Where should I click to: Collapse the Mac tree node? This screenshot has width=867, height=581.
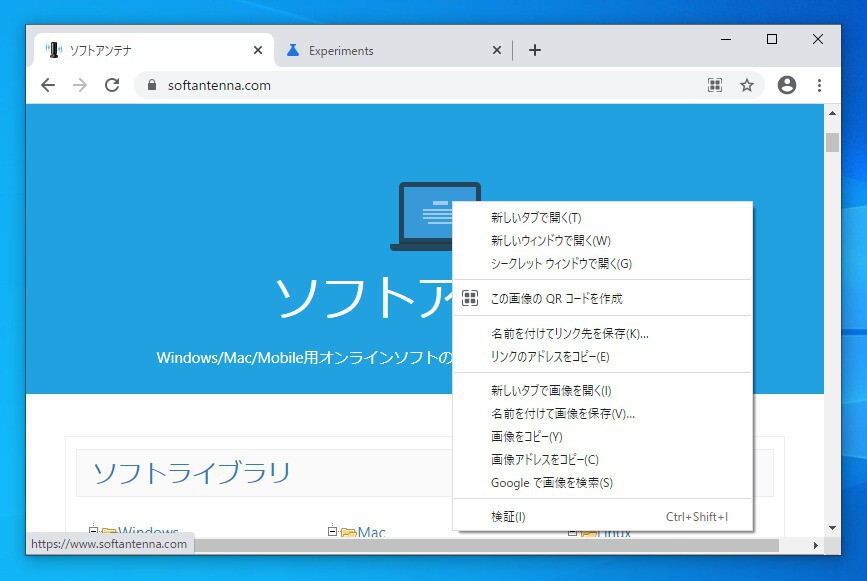pos(332,531)
